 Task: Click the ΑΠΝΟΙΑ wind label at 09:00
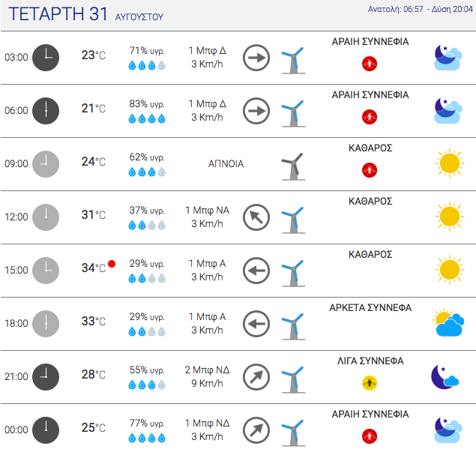point(226,164)
